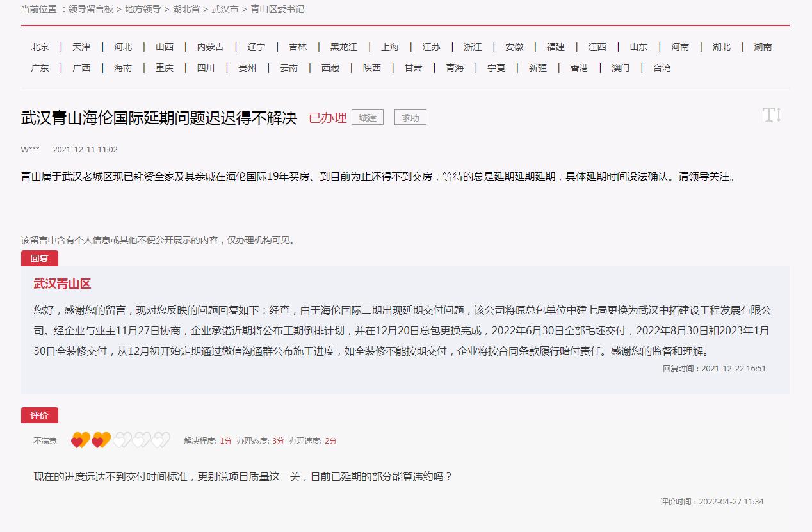Select 湖北 in the province navigation
Viewport: 812px width, 532px height.
[x=721, y=47]
